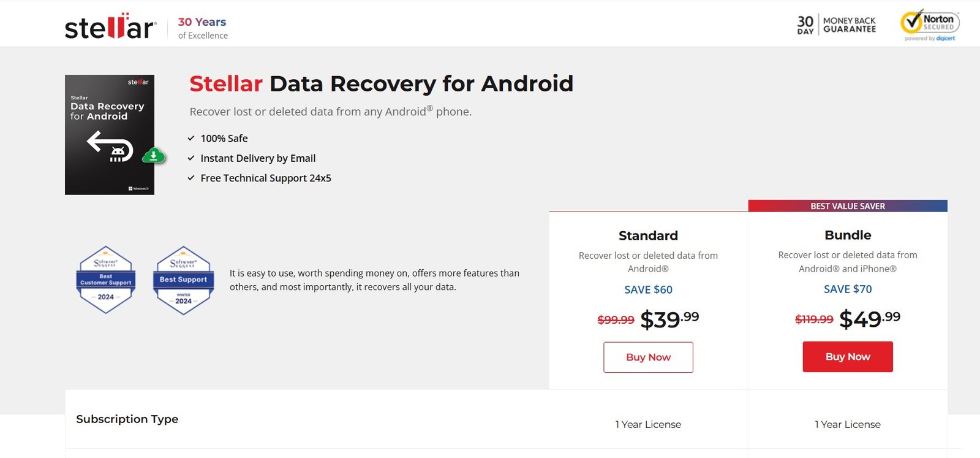Screen dimensions: 980x458
Task: Click the Subscription Type row label
Action: point(127,419)
